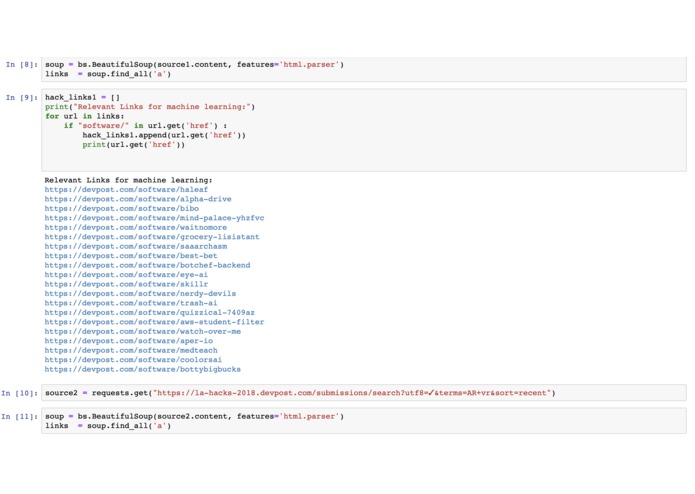The image size is (695, 494).
Task: Select the In [11] cell prompt
Action: tap(20, 416)
